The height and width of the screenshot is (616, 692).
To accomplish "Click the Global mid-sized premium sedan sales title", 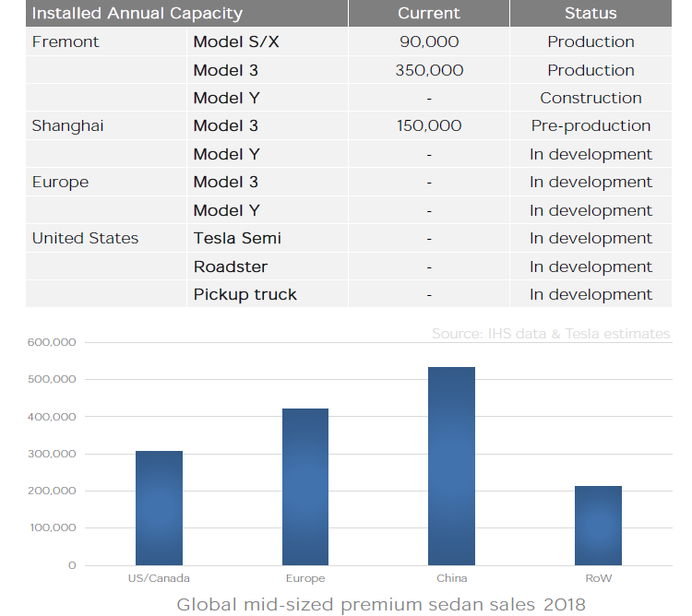I will [x=381, y=605].
